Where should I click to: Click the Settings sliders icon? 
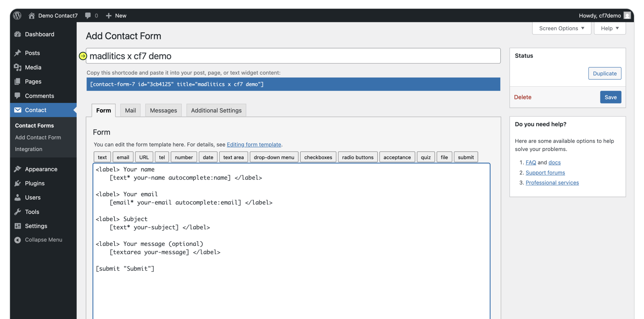click(18, 226)
